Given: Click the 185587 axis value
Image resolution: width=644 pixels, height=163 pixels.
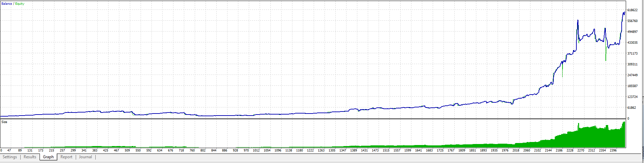Looking at the screenshot, I should (633, 86).
